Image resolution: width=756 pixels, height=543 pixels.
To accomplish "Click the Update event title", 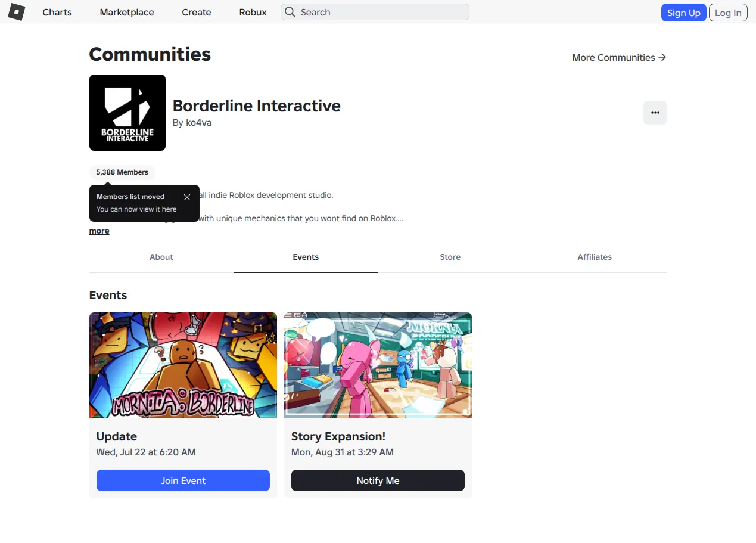I will coord(117,436).
